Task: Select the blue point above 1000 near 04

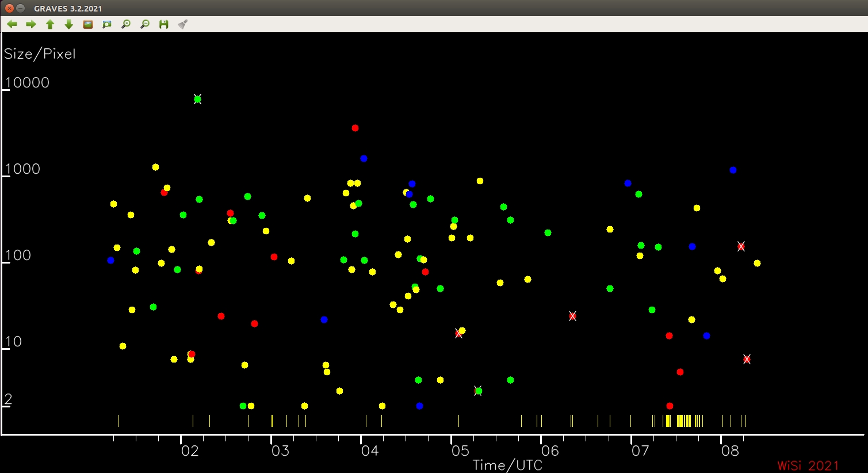Action: 364,158
